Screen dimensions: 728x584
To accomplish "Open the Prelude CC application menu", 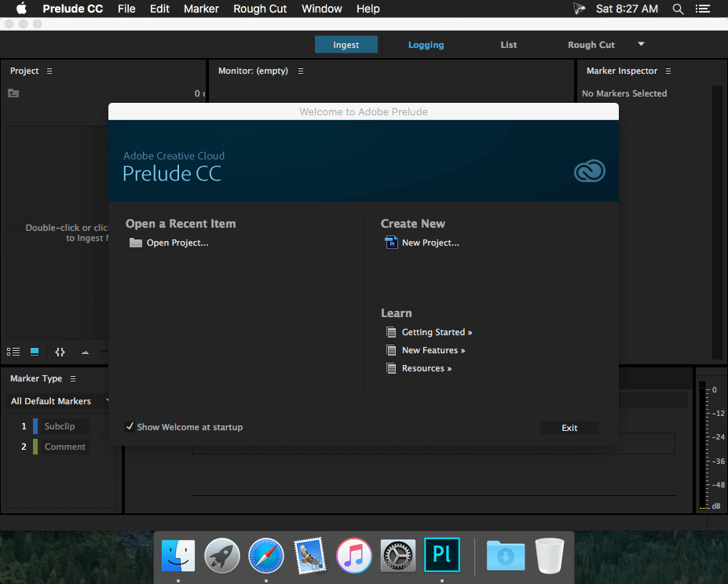I will [x=73, y=9].
